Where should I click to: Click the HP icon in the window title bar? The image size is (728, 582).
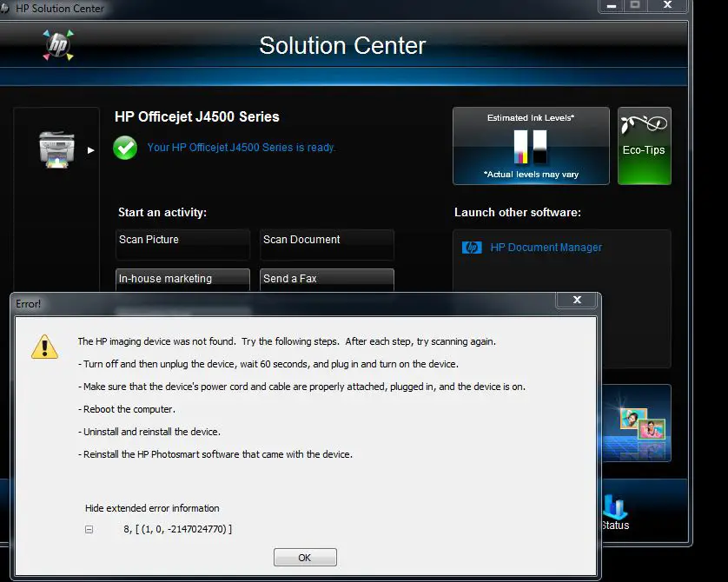click(x=4, y=9)
